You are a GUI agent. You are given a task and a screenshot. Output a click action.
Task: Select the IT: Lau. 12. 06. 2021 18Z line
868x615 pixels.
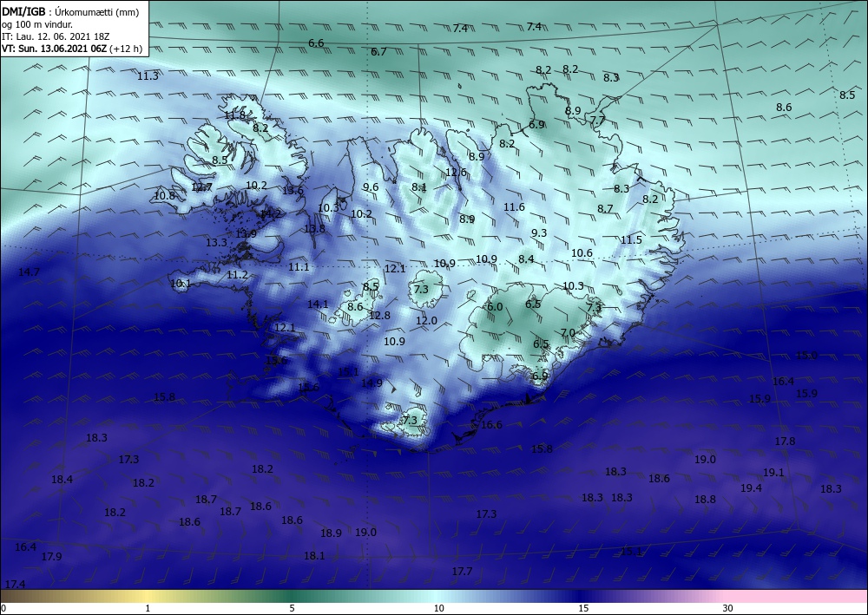pyautogui.click(x=56, y=36)
